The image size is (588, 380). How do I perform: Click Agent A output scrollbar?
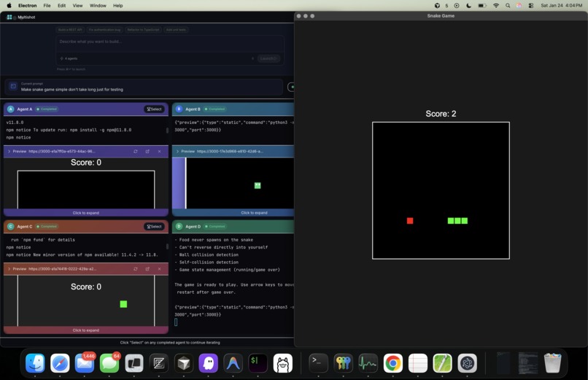point(167,131)
